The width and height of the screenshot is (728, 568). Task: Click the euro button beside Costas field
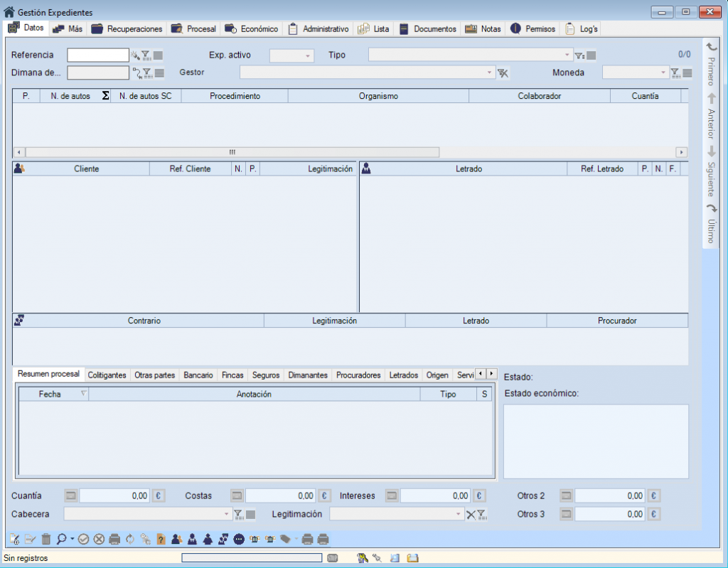tap(325, 495)
